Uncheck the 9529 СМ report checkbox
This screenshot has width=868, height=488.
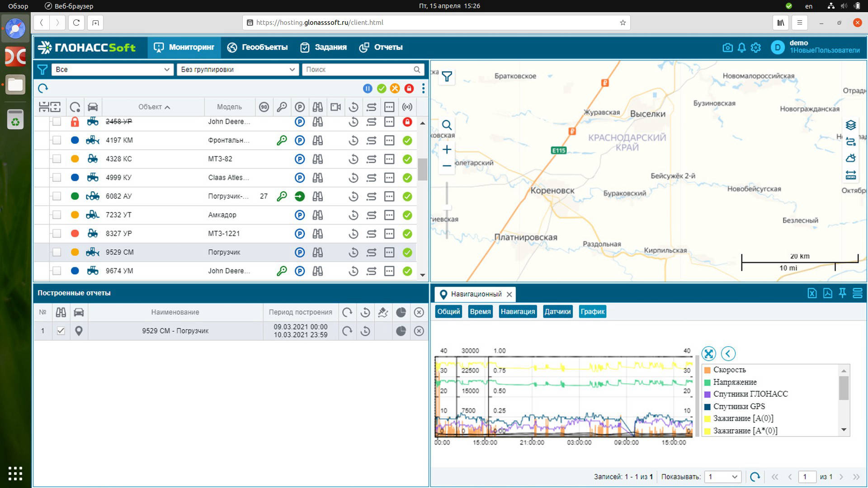click(x=61, y=331)
